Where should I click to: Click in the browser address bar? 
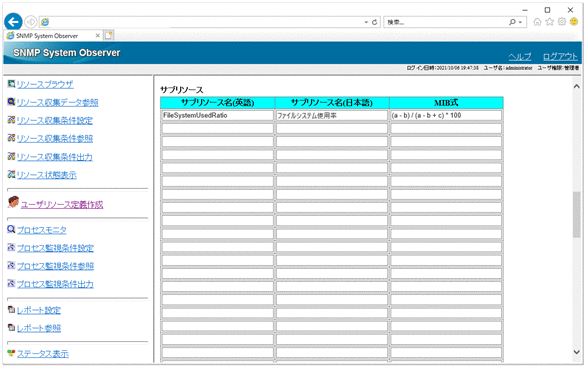[201, 22]
